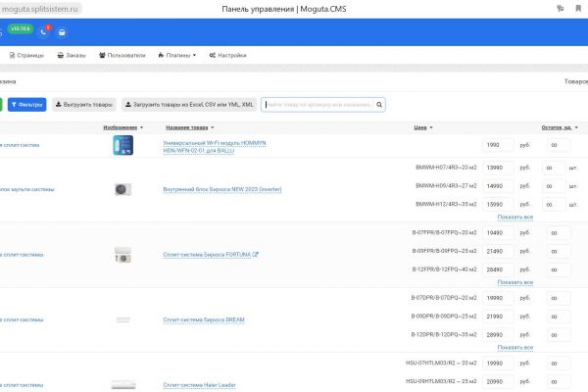Open the Пользователи menu item

click(x=122, y=55)
